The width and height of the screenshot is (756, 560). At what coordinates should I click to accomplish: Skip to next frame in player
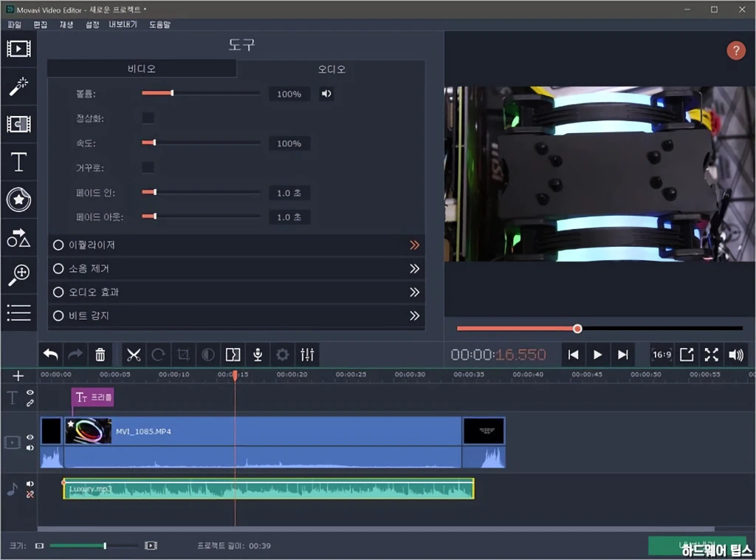[x=622, y=355]
